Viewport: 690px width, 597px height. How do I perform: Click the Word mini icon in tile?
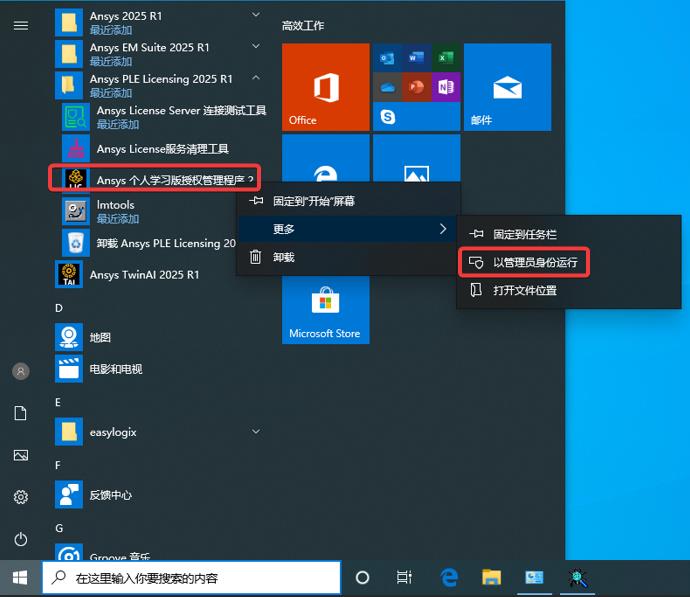point(416,58)
